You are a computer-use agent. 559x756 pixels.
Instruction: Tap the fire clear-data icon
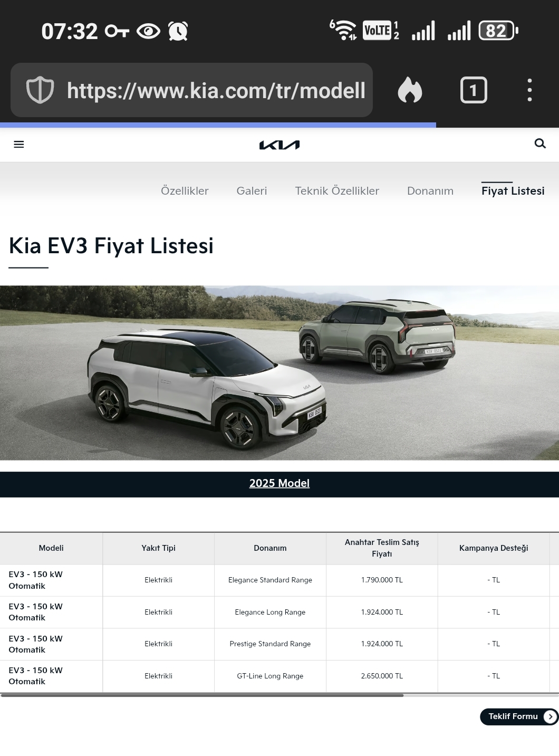410,90
